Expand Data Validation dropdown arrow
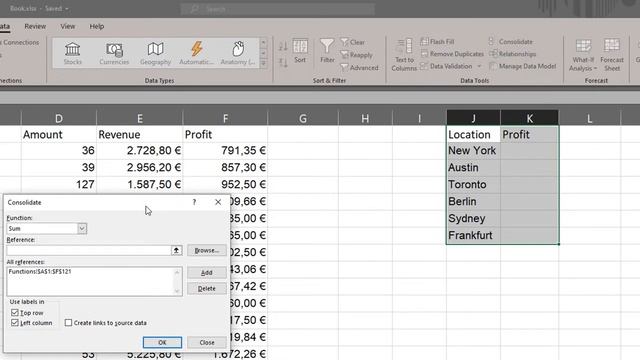Screen dimensions: 640x360 pos(479,66)
